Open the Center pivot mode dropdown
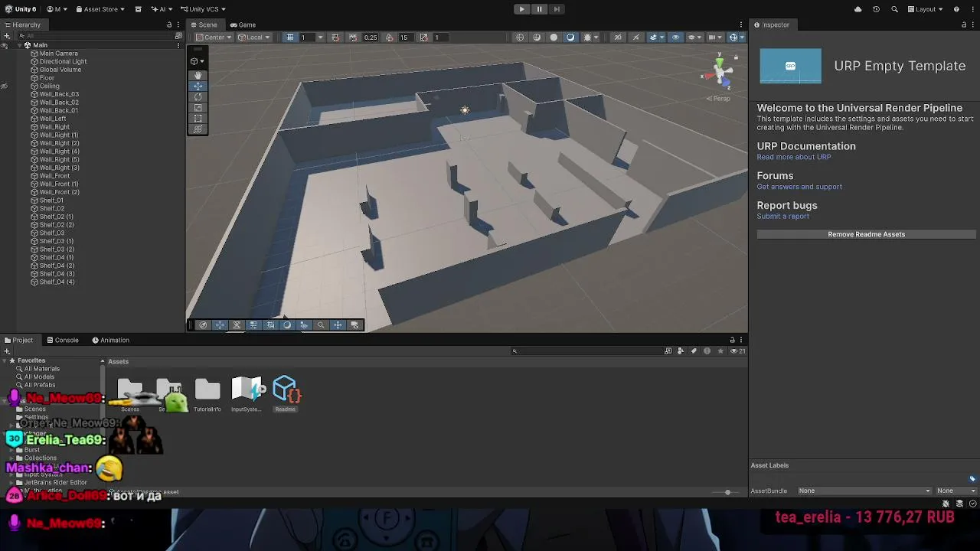980x551 pixels. click(214, 37)
